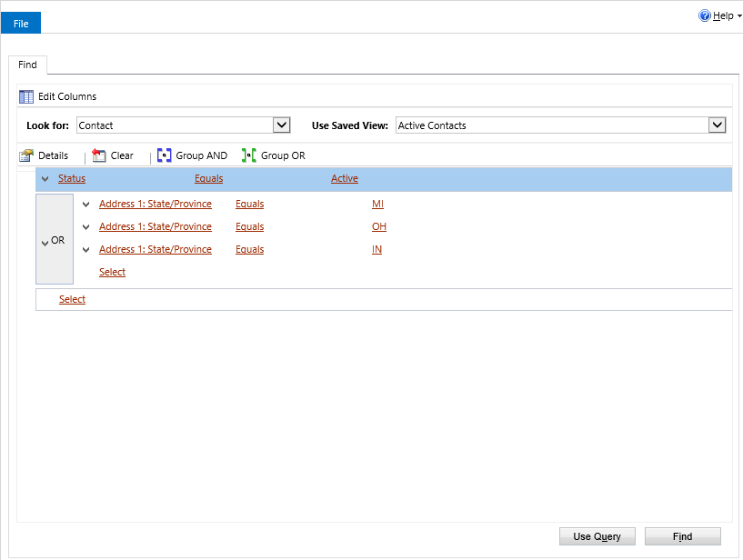This screenshot has height=560, width=743.
Task: Open the Help menu dropdown arrow
Action: point(739,16)
